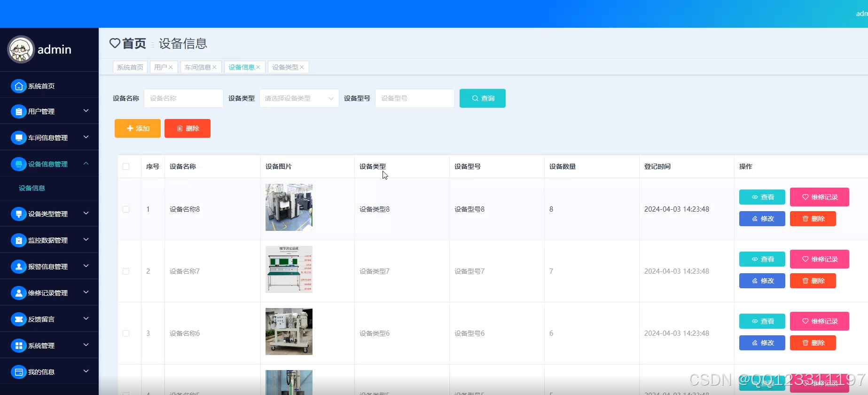Click the 车间信息管理 monitor icon
The width and height of the screenshot is (868, 395).
click(19, 138)
